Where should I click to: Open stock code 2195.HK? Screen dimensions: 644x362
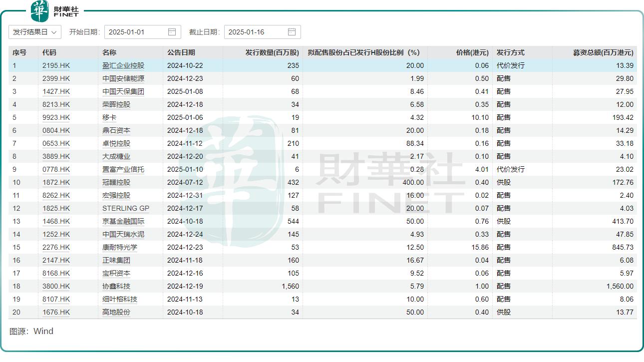coord(56,65)
